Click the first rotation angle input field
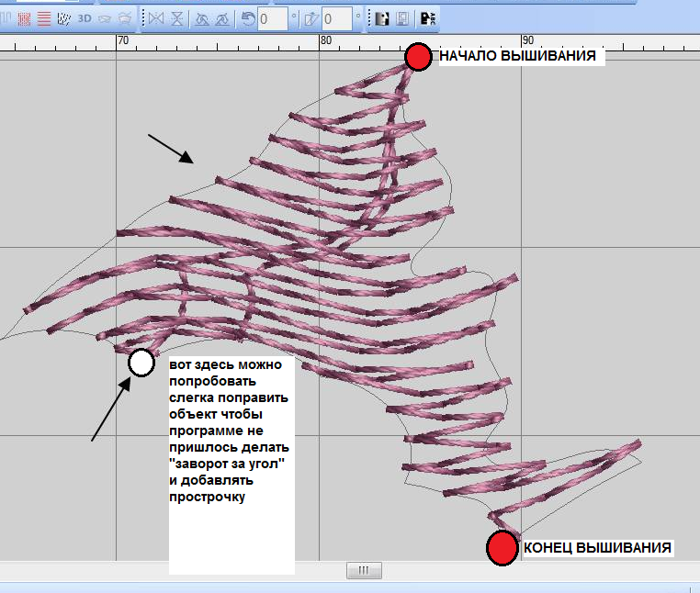This screenshot has height=593, width=700. (273, 17)
